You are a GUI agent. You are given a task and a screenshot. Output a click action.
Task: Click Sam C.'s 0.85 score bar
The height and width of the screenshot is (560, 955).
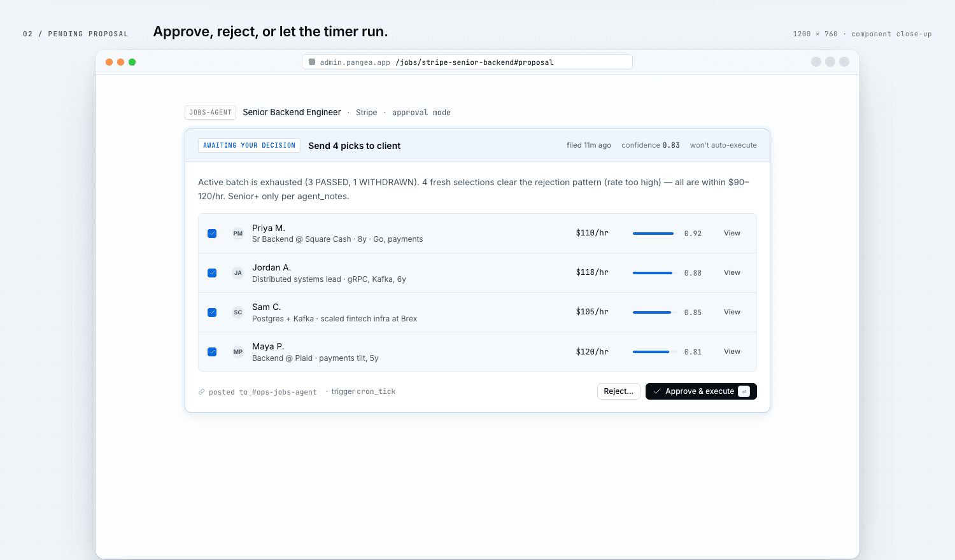655,312
